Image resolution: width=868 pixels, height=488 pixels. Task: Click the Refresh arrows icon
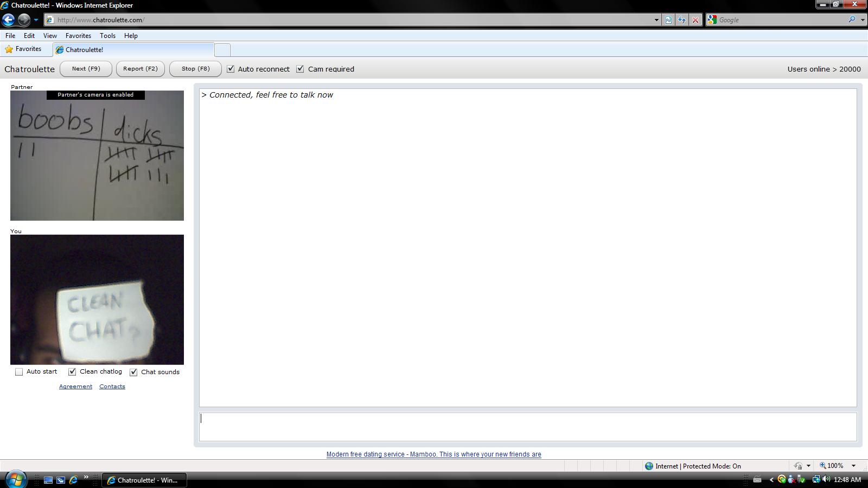[x=682, y=20]
